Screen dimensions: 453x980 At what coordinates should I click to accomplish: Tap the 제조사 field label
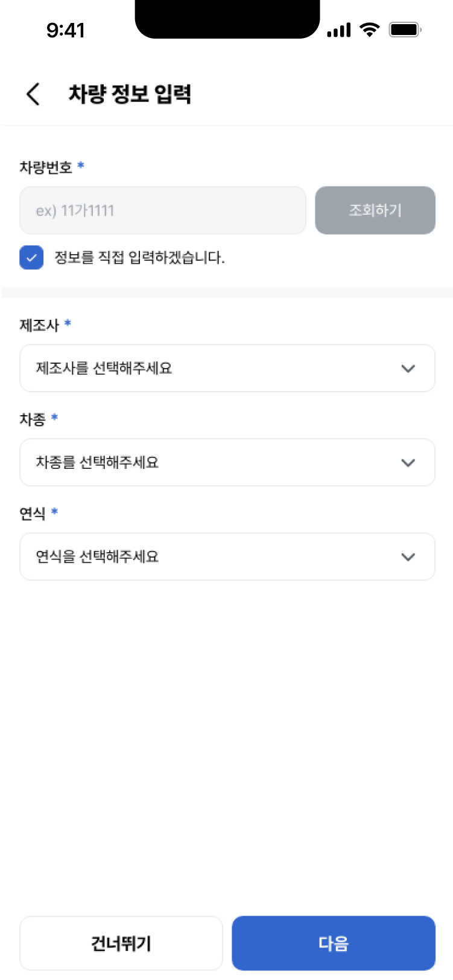click(x=39, y=325)
